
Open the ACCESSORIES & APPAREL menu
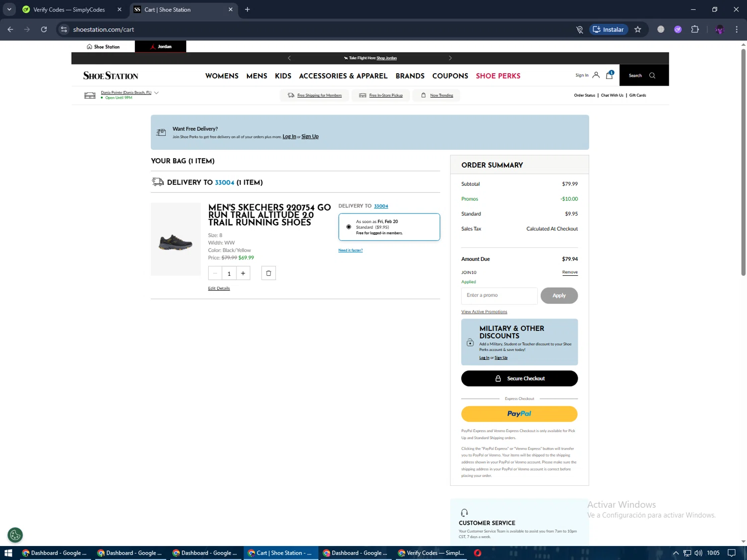343,76
